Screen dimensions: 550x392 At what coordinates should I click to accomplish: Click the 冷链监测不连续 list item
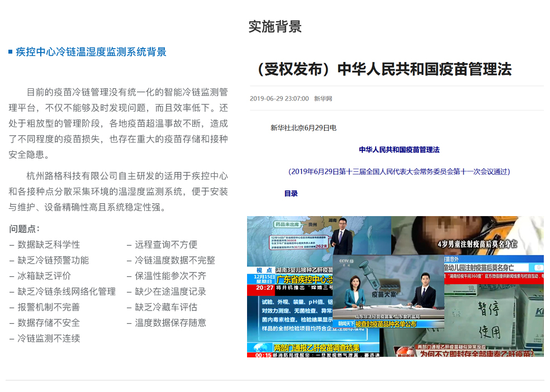[x=49, y=338]
